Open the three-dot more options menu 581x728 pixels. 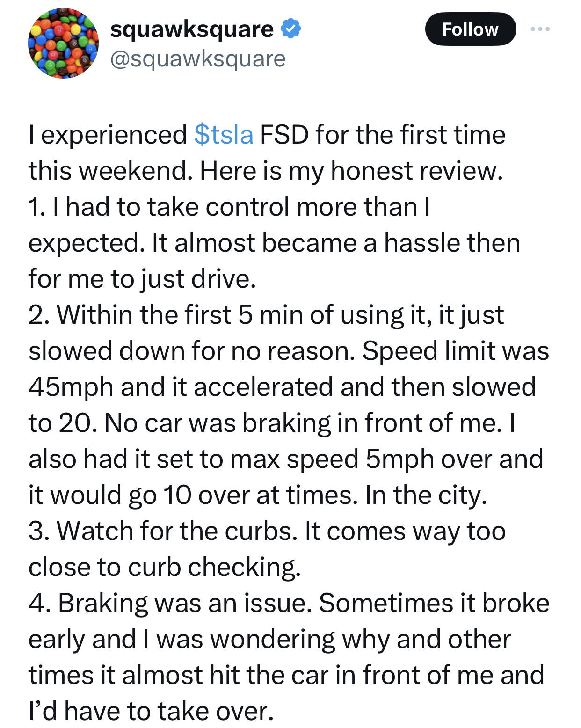point(540,29)
